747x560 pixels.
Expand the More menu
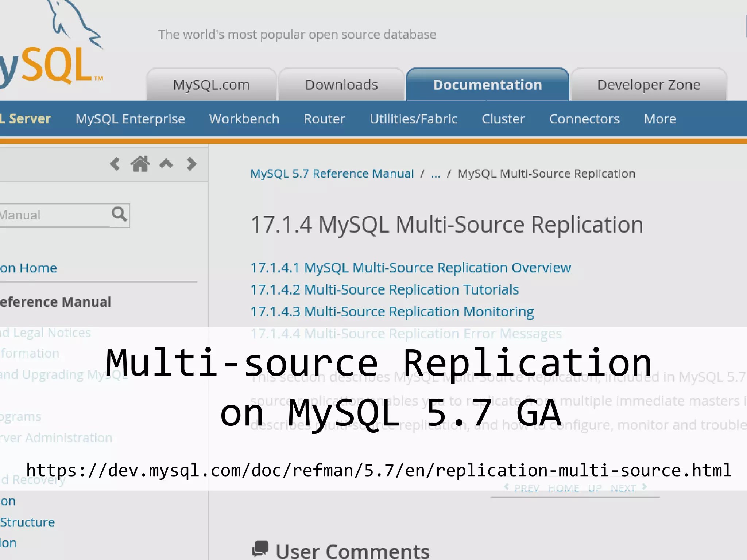pos(660,119)
